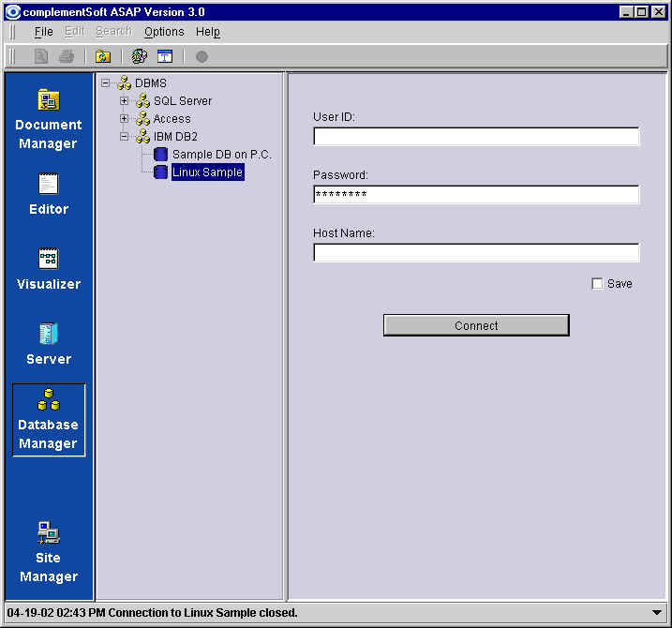Maximize the ASAP window
The height and width of the screenshot is (628, 672).
pyautogui.click(x=642, y=11)
